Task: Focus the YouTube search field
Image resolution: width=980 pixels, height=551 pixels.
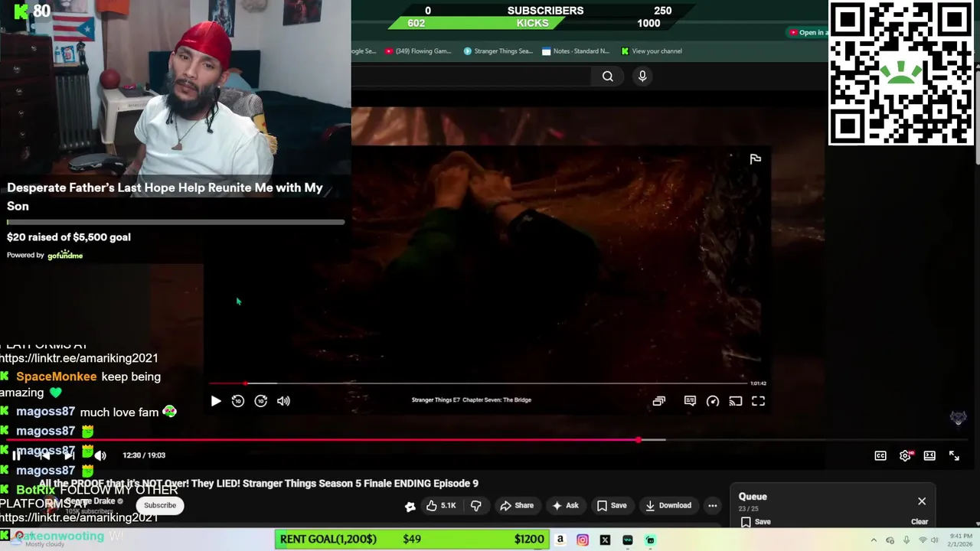Action: pyautogui.click(x=472, y=76)
